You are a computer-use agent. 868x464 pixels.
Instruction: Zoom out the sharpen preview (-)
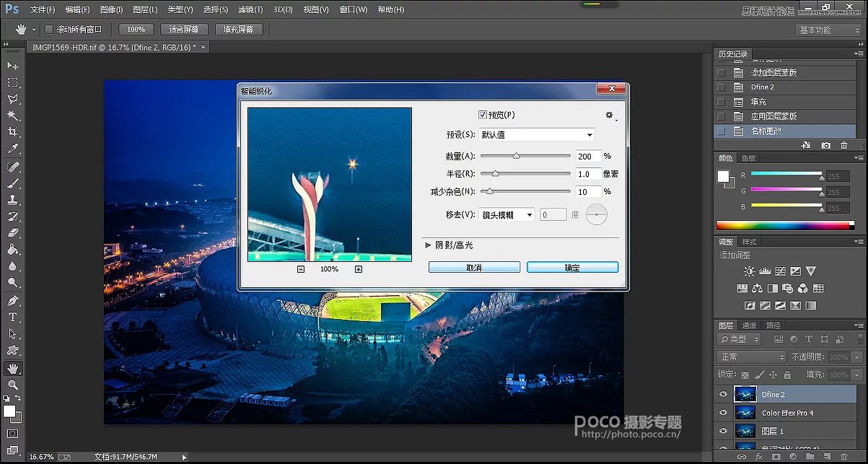click(x=301, y=269)
